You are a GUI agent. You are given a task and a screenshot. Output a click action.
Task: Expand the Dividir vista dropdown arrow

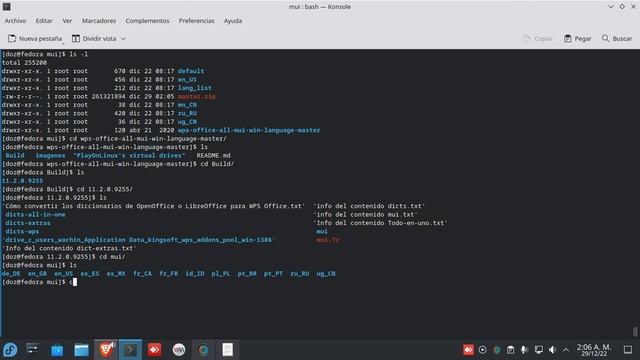[123, 38]
